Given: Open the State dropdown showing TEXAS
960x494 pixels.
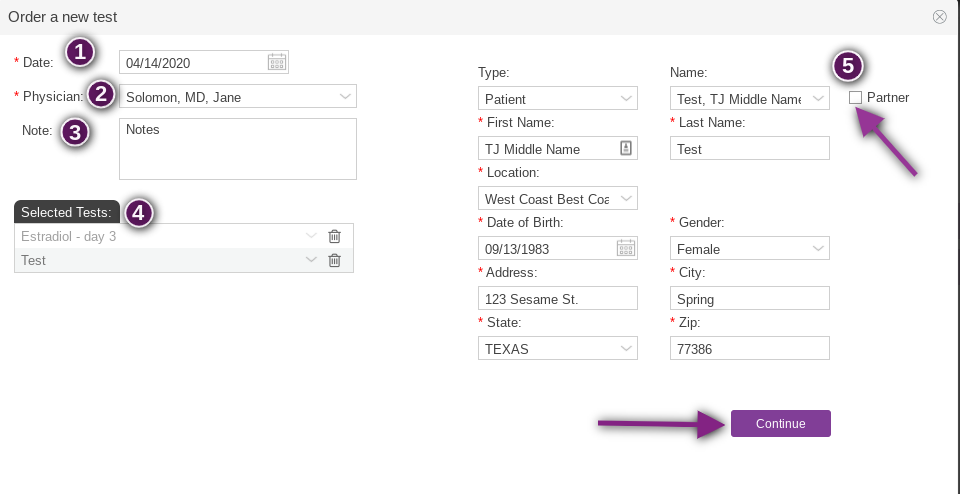Looking at the screenshot, I should click(x=626, y=348).
